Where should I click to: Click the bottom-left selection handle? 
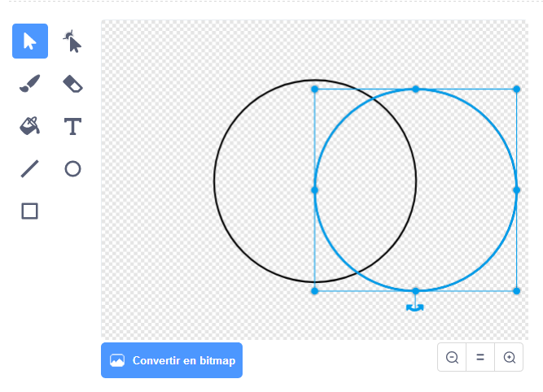click(x=315, y=290)
